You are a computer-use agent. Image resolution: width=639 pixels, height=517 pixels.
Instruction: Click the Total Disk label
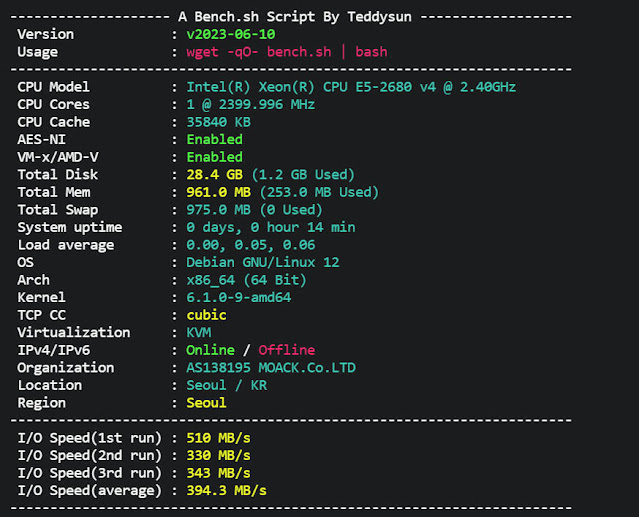57,174
